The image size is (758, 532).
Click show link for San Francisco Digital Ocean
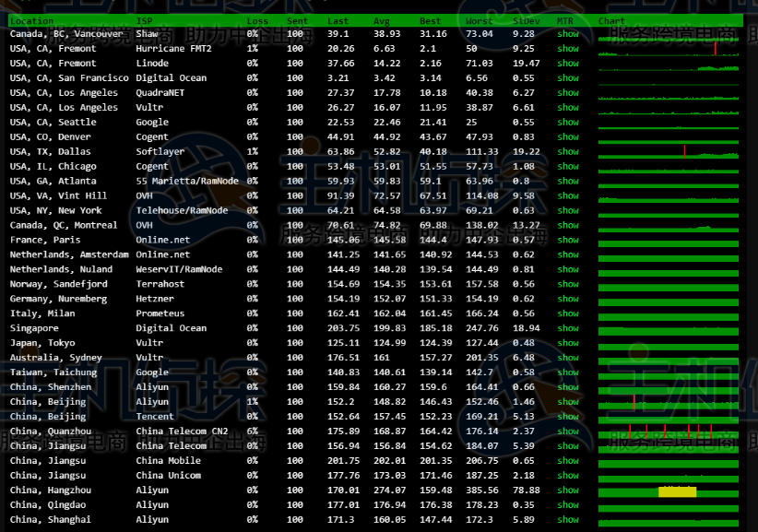coord(568,78)
